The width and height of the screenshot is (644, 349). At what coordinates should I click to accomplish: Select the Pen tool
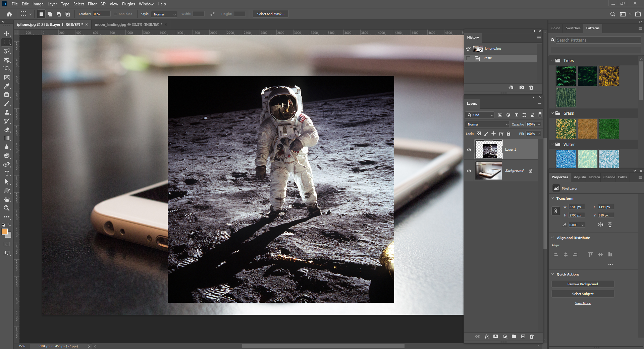pyautogui.click(x=7, y=164)
